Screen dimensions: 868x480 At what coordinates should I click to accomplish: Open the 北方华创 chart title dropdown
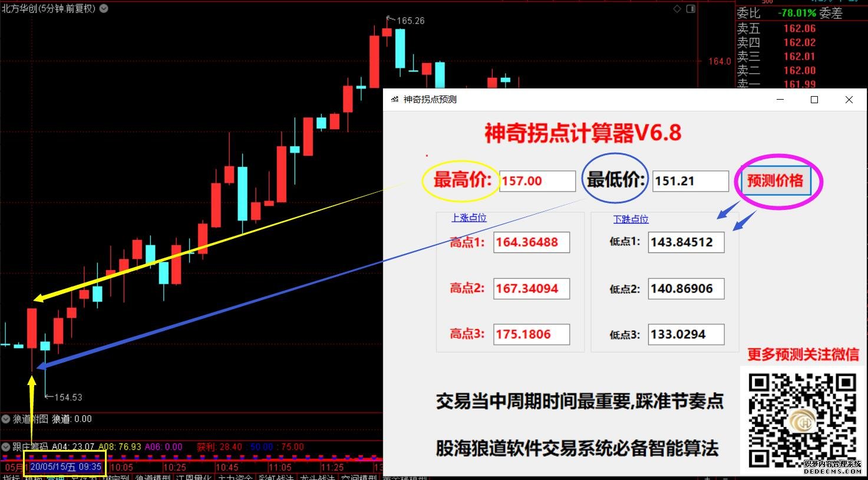click(104, 9)
